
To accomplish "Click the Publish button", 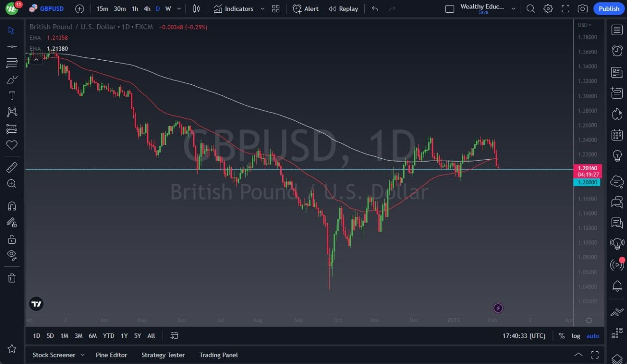I will click(x=609, y=9).
